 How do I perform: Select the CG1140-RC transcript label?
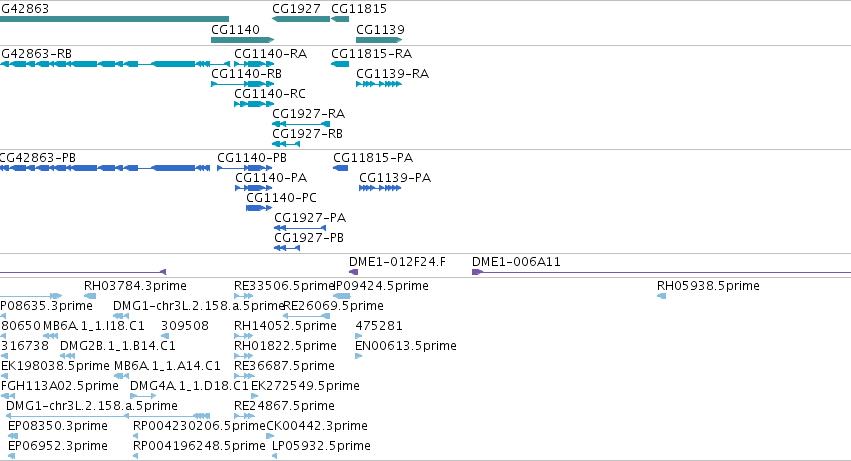point(270,93)
